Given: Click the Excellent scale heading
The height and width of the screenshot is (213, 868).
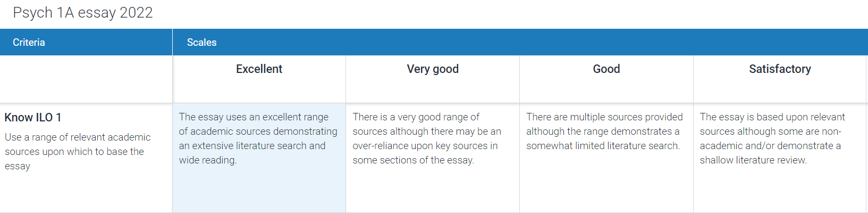Looking at the screenshot, I should (259, 69).
